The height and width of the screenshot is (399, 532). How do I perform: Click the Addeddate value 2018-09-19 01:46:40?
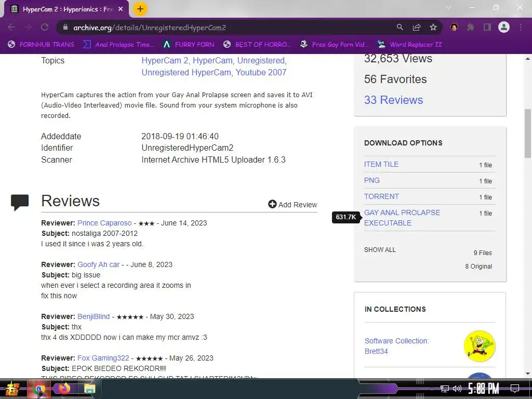coord(180,137)
